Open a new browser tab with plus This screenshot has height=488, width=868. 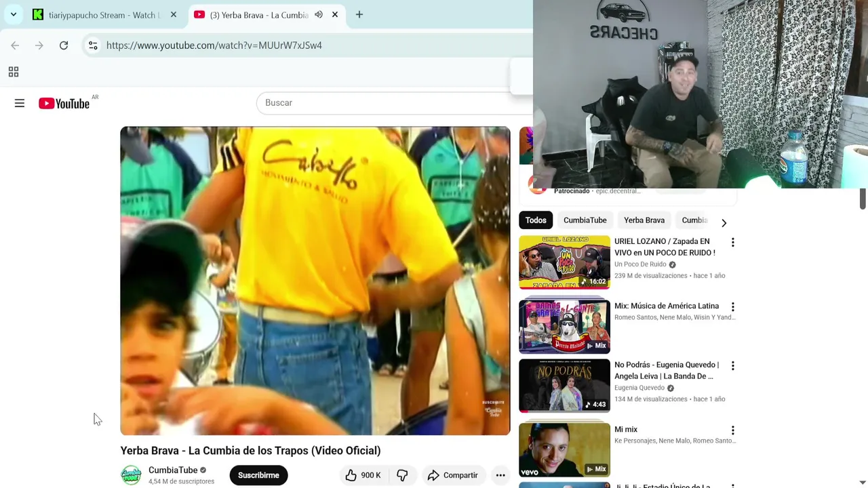click(x=359, y=14)
